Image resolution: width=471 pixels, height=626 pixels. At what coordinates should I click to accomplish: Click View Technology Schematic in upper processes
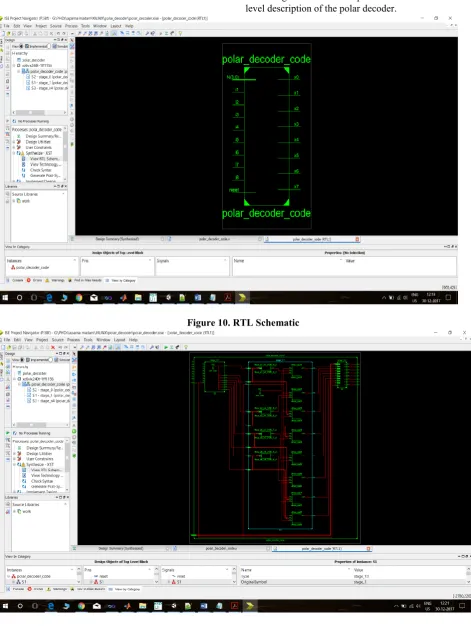point(46,164)
